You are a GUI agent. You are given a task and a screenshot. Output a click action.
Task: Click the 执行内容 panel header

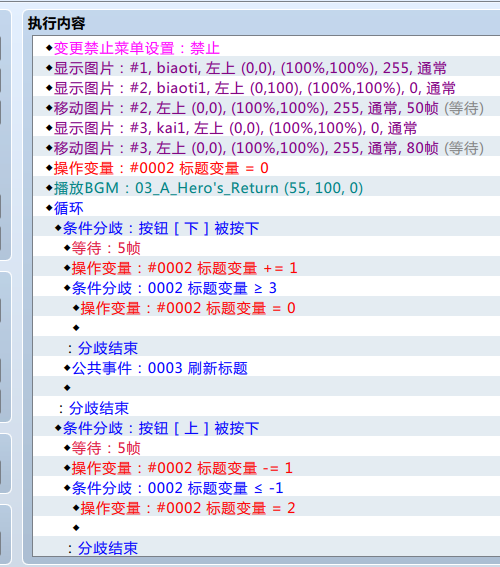point(56,24)
